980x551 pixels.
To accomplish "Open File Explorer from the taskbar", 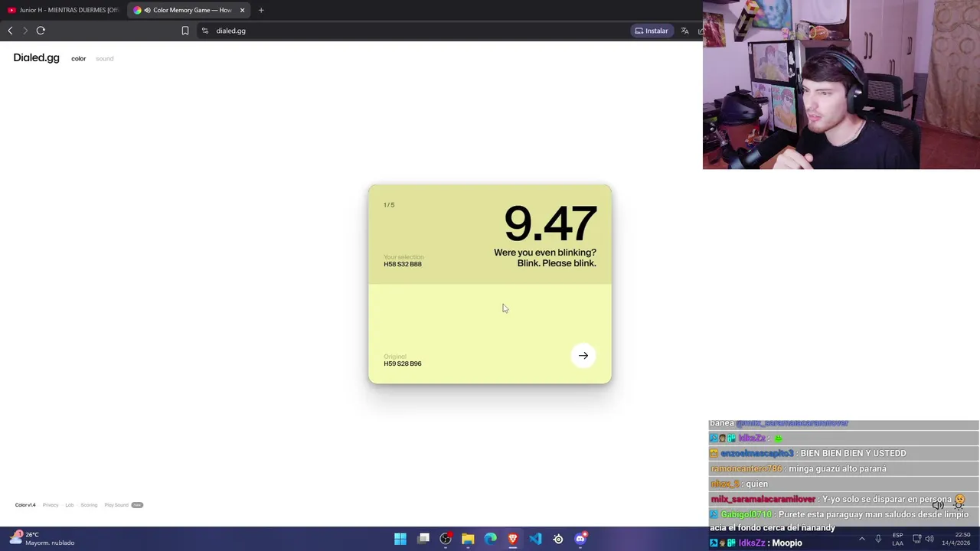I will [x=468, y=539].
